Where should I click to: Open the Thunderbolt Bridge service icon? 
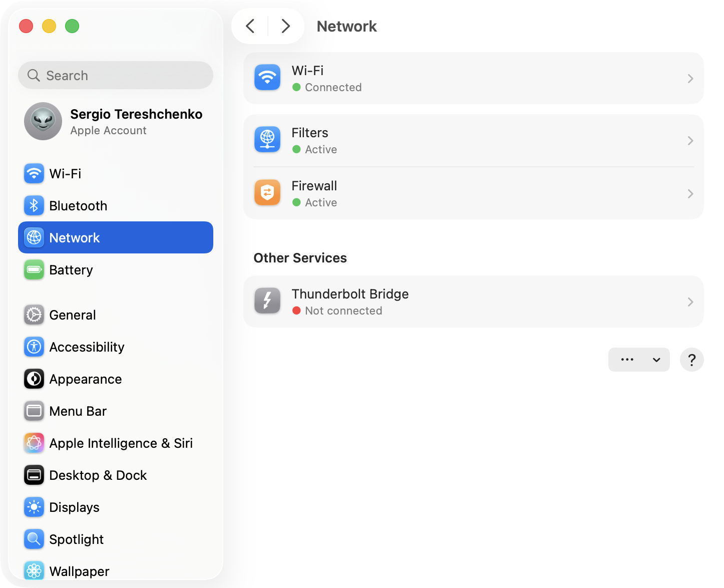[x=267, y=301]
